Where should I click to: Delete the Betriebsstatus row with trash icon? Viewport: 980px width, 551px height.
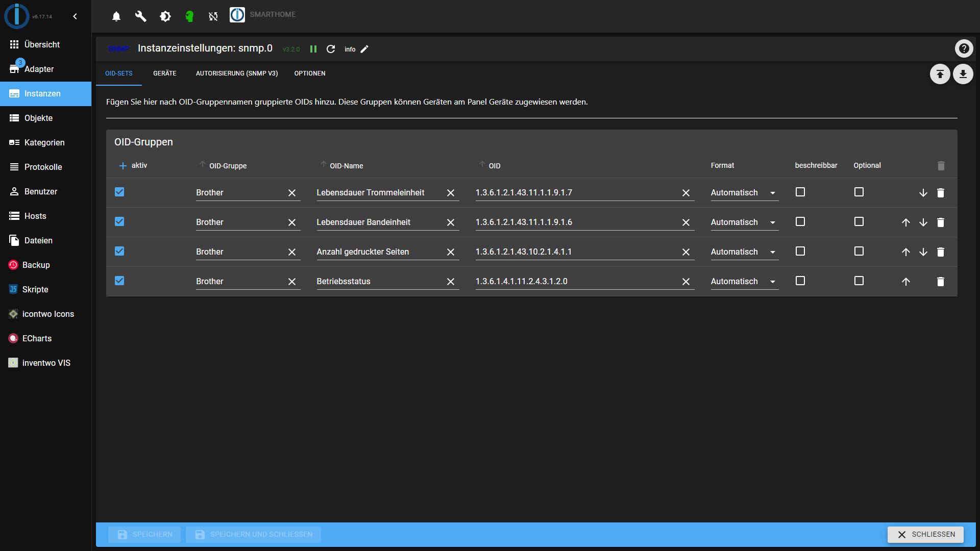point(941,282)
